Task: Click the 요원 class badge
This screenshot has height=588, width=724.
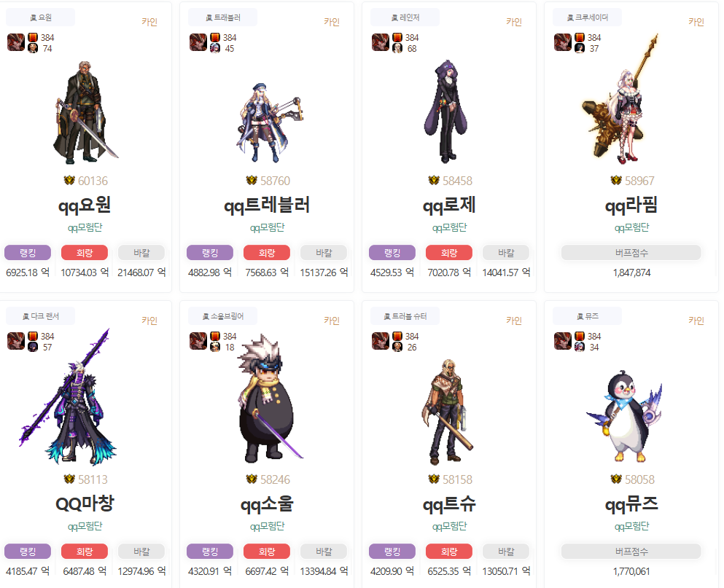Action: (41, 17)
